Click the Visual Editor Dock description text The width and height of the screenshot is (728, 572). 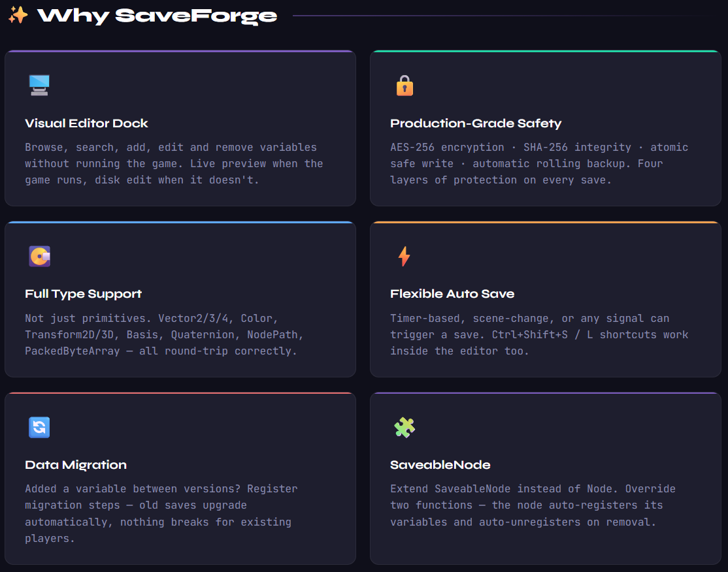click(x=174, y=163)
